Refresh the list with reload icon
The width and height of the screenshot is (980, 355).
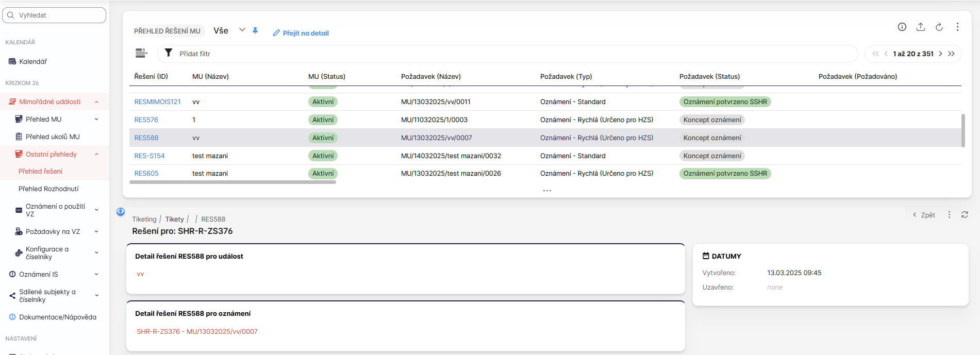click(x=939, y=27)
